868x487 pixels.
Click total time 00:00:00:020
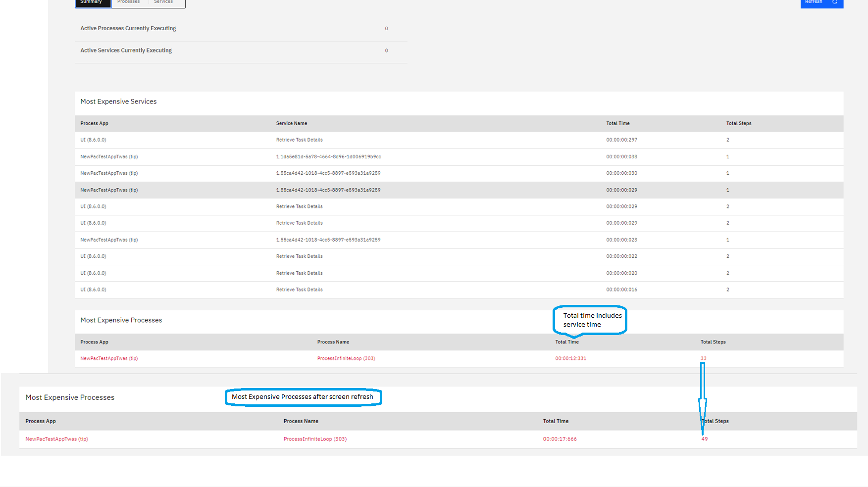[x=622, y=273]
